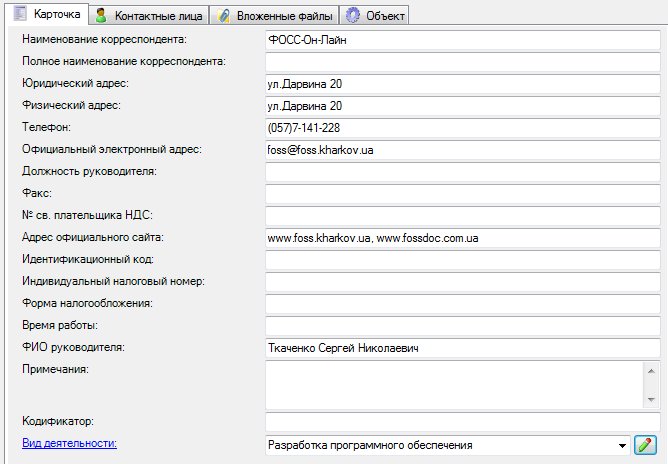The height and width of the screenshot is (464, 668).
Task: Open the Вид деятельности link
Action: pos(69,442)
